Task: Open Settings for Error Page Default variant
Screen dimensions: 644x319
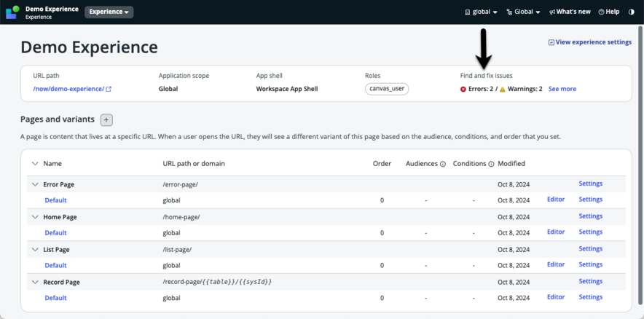Action: [591, 199]
